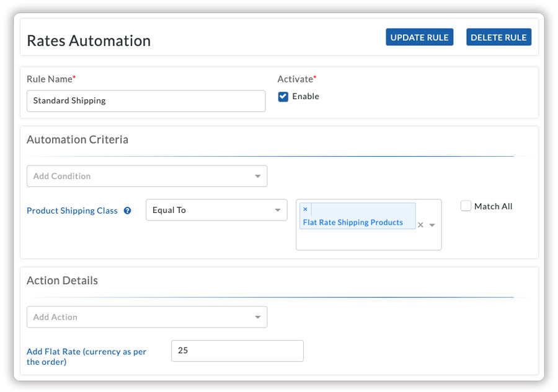Click the Product Shipping Class help icon
Image resolution: width=558 pixels, height=392 pixels.
[127, 211]
